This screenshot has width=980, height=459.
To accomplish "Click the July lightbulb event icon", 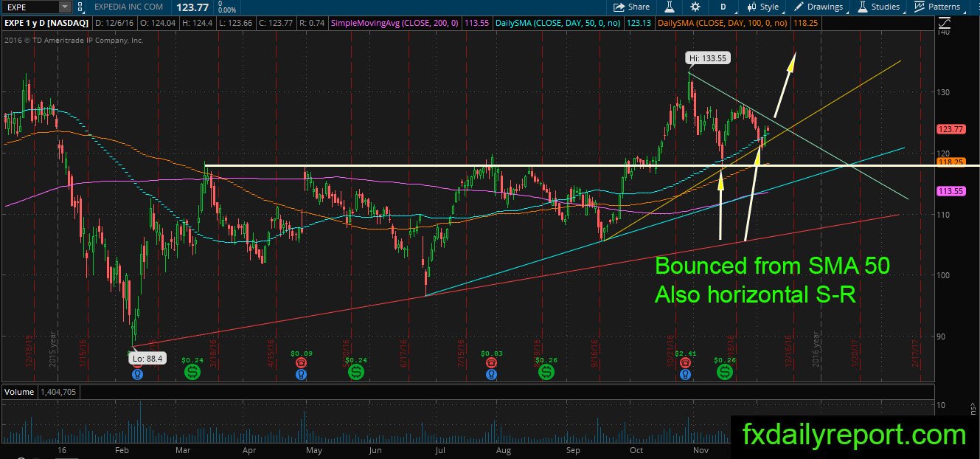I will point(490,374).
